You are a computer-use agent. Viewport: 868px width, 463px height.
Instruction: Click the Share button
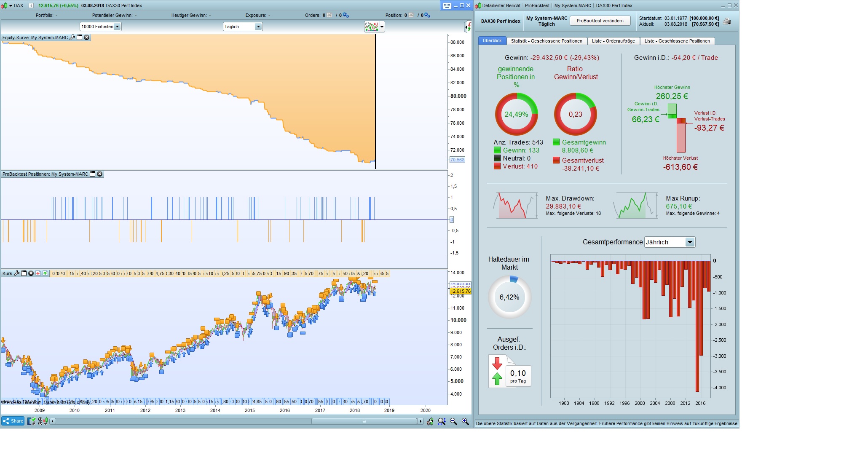click(x=13, y=421)
